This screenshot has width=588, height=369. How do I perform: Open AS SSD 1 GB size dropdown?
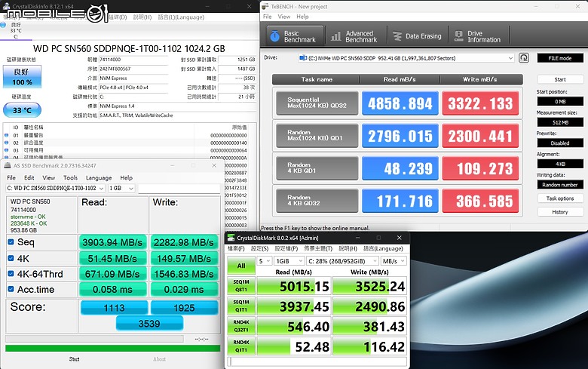pyautogui.click(x=121, y=188)
